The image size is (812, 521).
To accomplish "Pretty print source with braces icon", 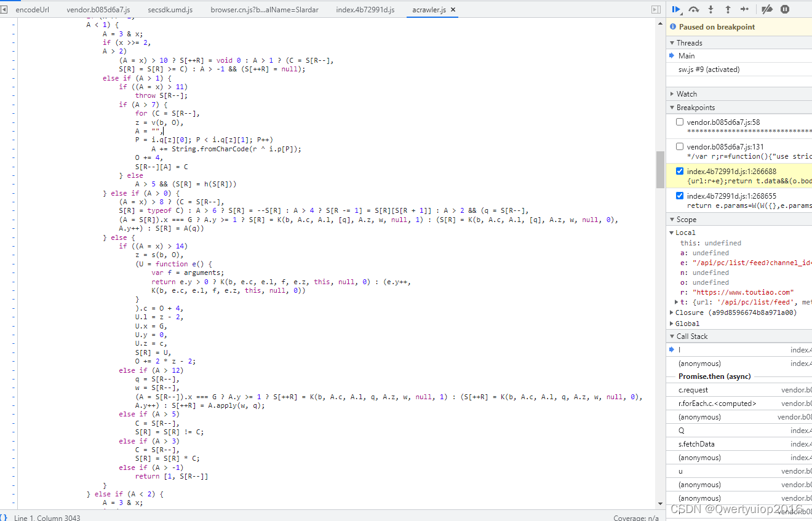I will click(4, 518).
